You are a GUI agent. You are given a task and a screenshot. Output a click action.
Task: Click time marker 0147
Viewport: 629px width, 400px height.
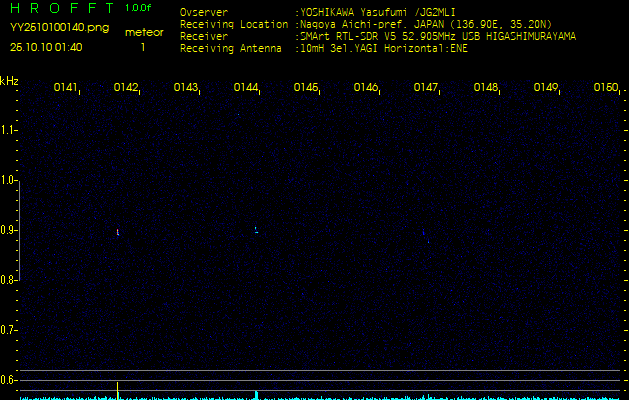[x=426, y=87]
